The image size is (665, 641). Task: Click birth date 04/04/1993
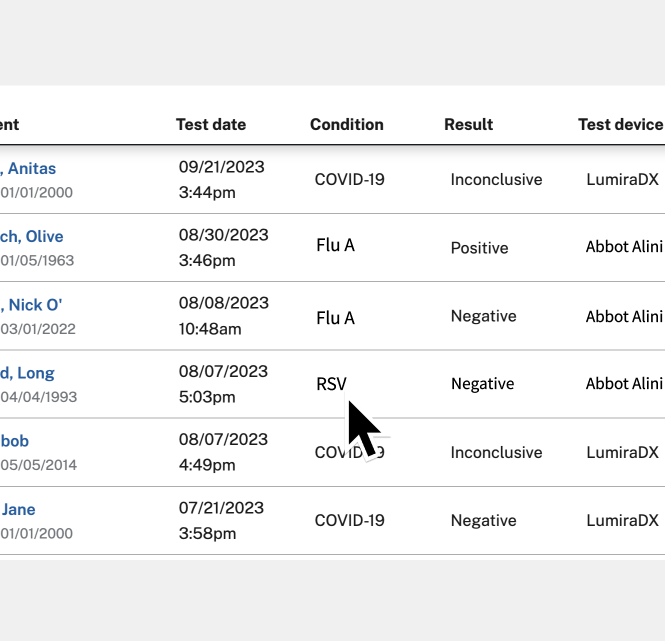pyautogui.click(x=39, y=397)
